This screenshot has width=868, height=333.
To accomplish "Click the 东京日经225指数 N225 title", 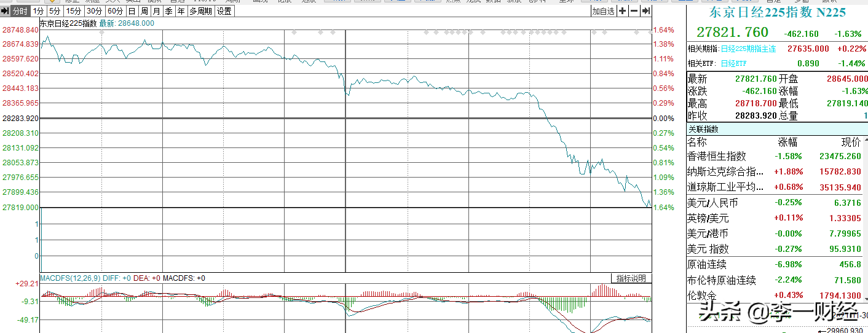I will [778, 12].
